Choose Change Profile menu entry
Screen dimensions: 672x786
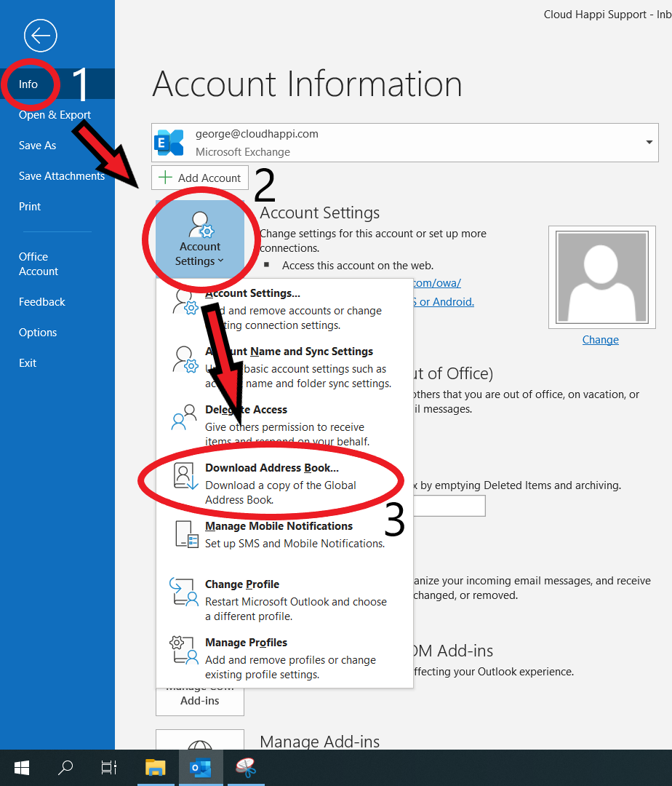(284, 600)
